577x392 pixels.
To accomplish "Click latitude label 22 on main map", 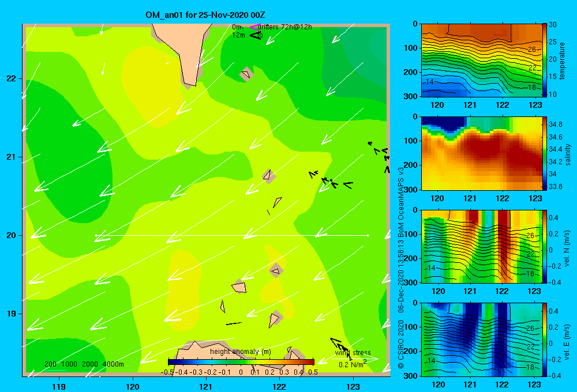I will click(12, 78).
